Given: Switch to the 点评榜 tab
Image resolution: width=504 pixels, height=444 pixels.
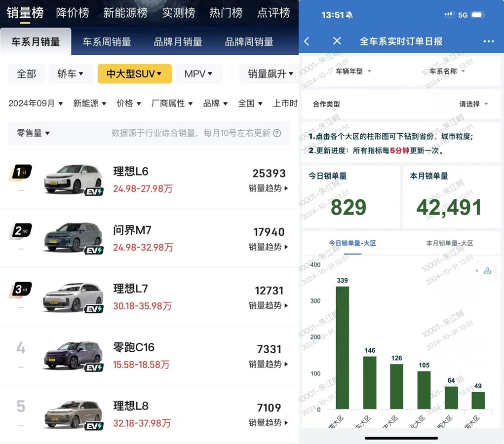Looking at the screenshot, I should [273, 13].
